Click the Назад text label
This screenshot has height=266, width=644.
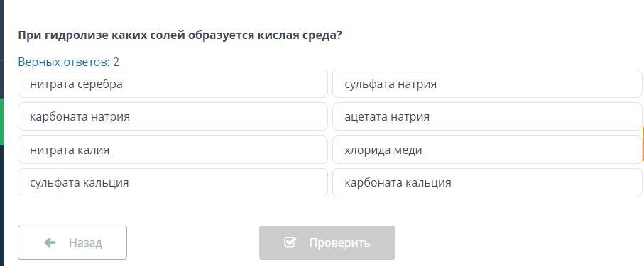pyautogui.click(x=85, y=243)
